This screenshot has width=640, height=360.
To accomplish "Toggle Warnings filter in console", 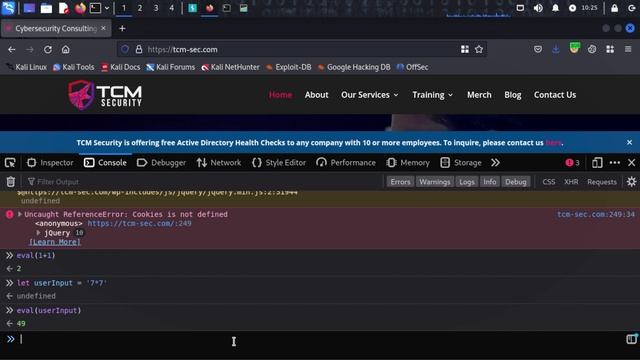I will tap(434, 182).
